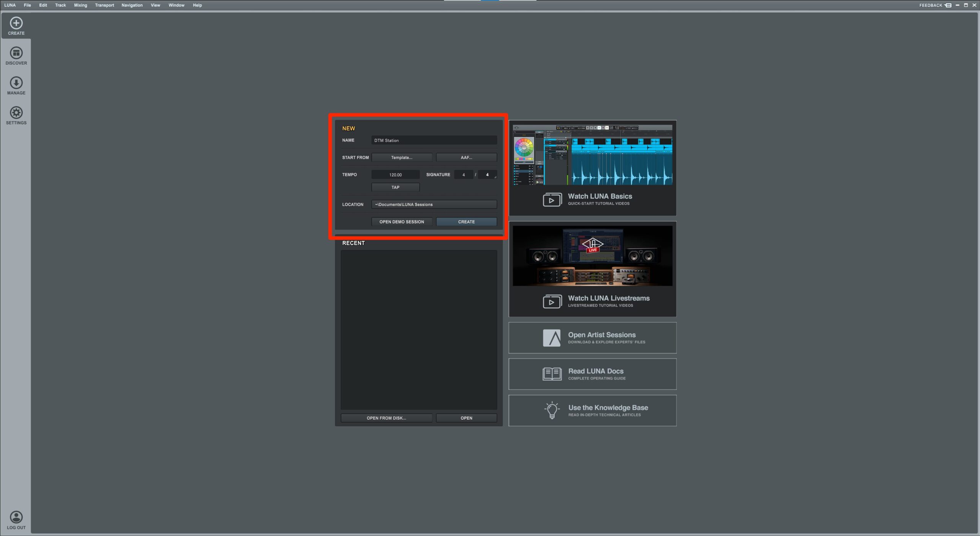This screenshot has width=980, height=536.
Task: Click the OPEN recent session button
Action: pyautogui.click(x=466, y=418)
